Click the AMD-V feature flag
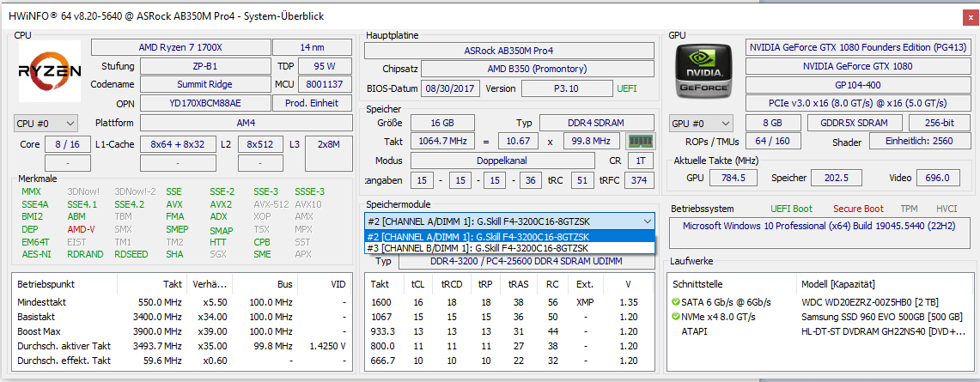The width and height of the screenshot is (980, 382). [82, 229]
